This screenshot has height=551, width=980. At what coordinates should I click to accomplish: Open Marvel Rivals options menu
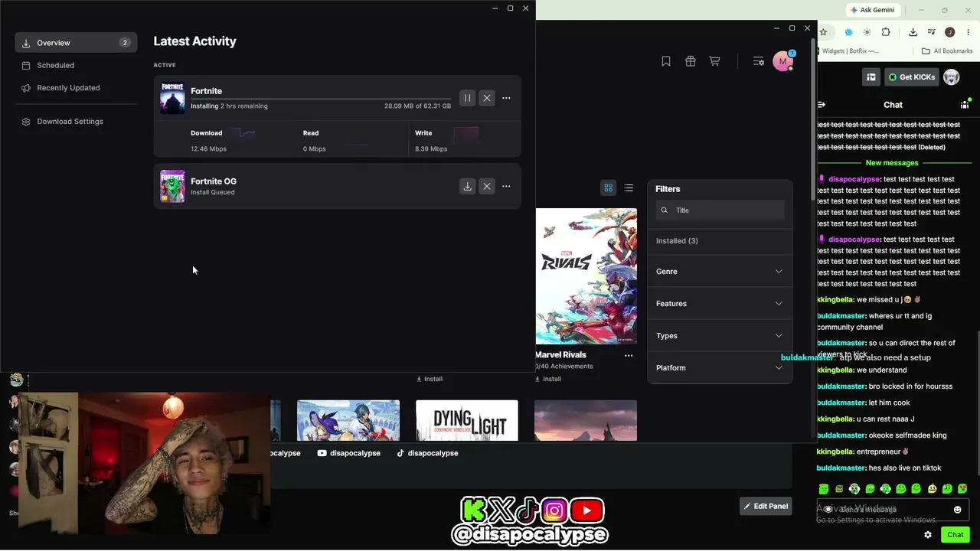(629, 355)
